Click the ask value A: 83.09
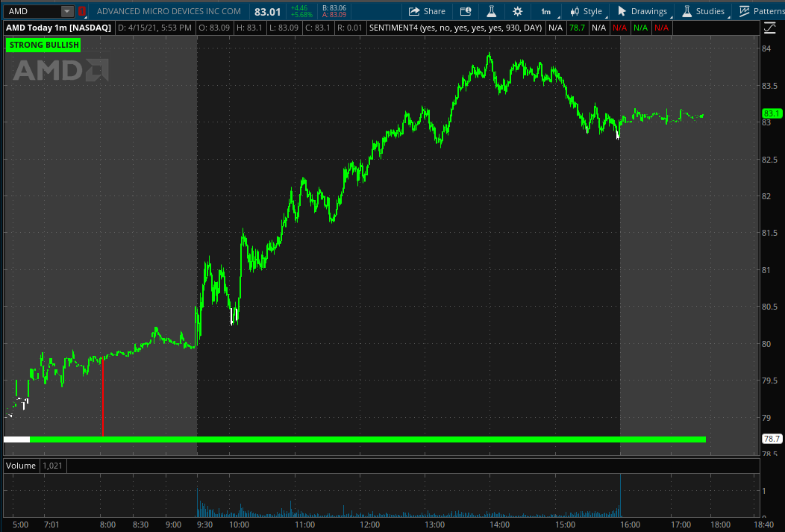Viewport: 785px width, 532px height. [334, 14]
